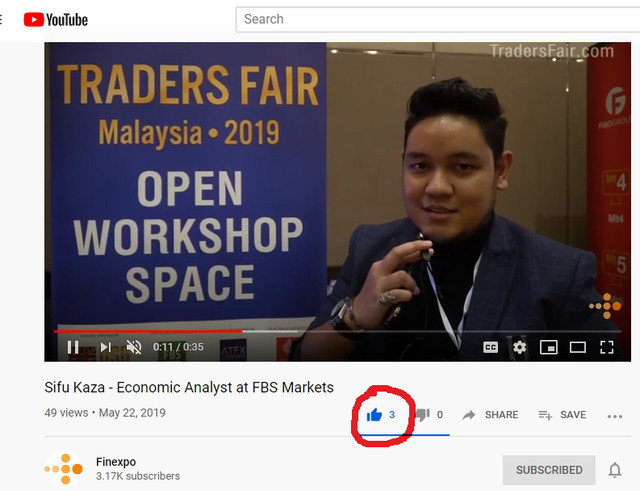Click the 0:11 / 0:35 time display
This screenshot has width=640, height=491.
tap(178, 347)
